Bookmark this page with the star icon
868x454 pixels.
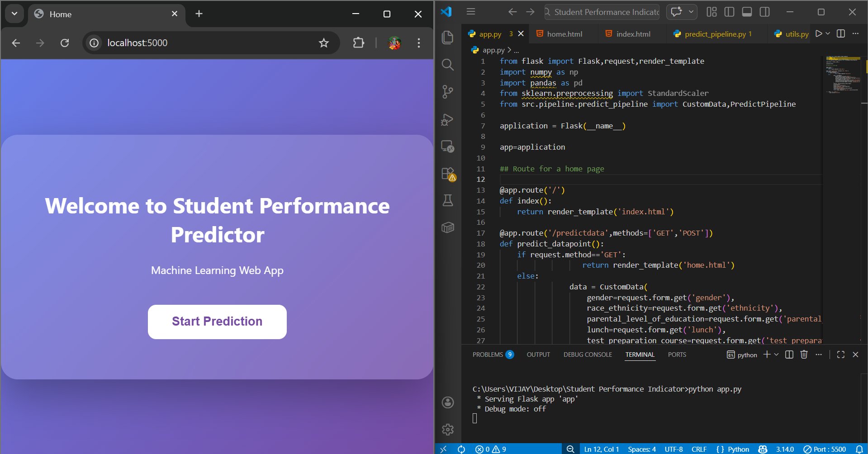coord(323,43)
